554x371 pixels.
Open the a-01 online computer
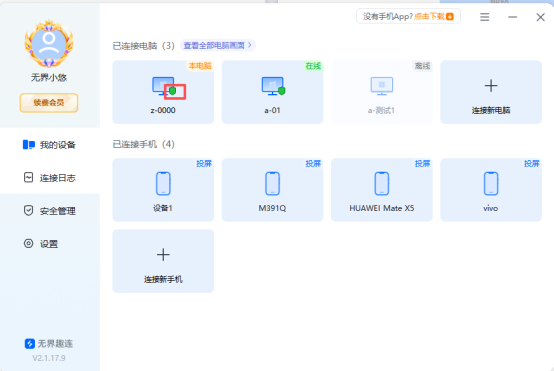tap(272, 92)
